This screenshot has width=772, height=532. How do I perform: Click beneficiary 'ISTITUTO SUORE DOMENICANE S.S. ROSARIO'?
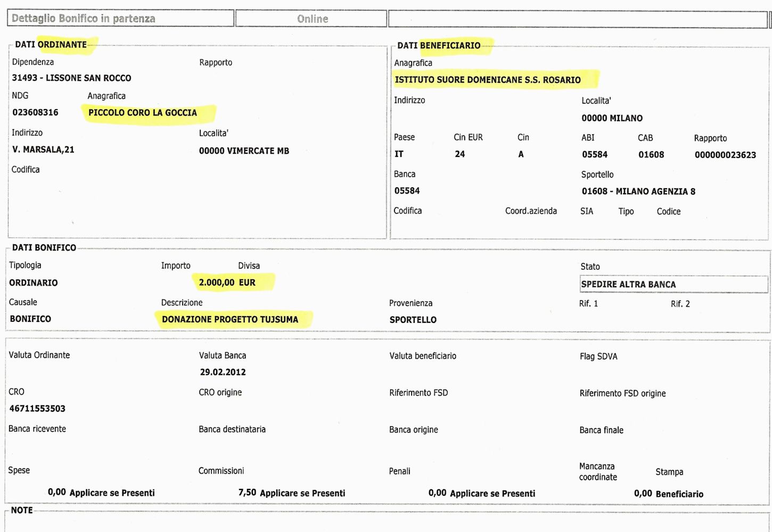click(488, 80)
